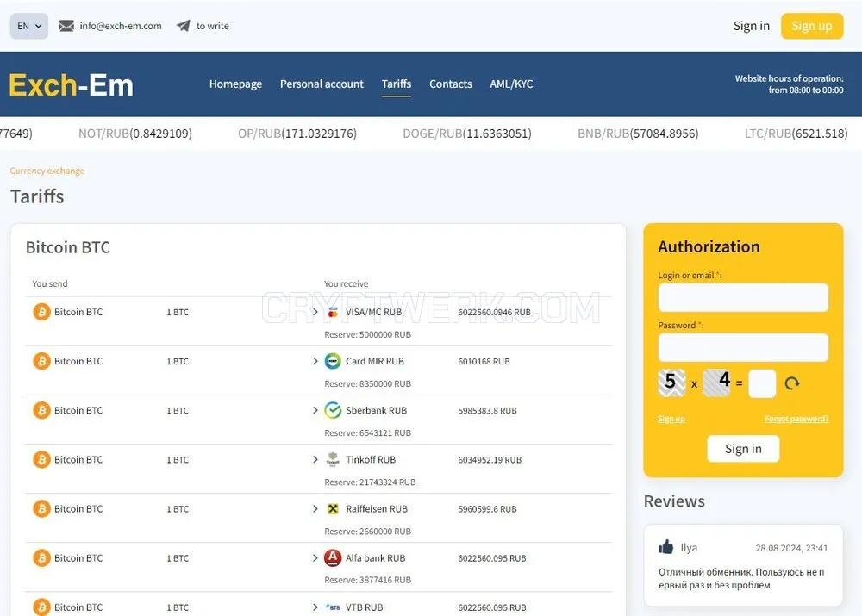Open Personal account in the navigation
Viewport: 862px width, 616px height.
[x=322, y=84]
